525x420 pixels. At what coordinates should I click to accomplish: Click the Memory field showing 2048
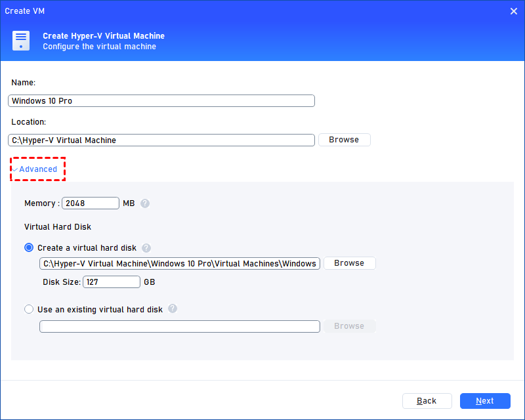(91, 203)
